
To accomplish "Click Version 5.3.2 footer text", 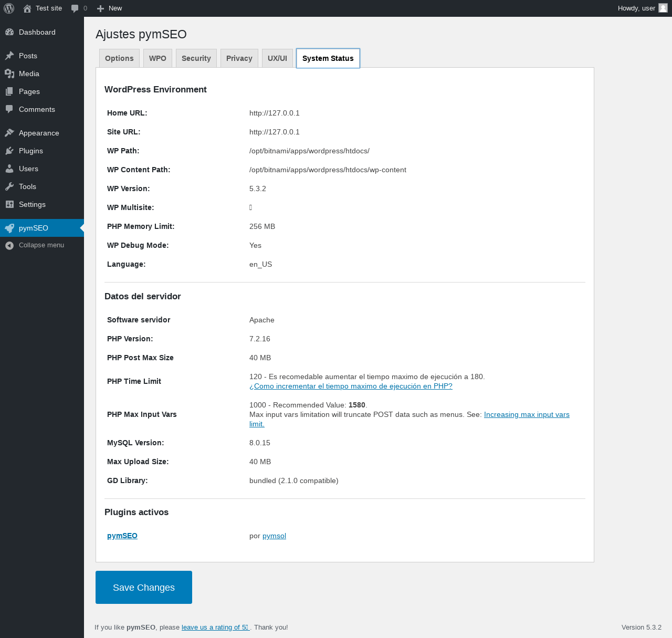I will point(642,627).
